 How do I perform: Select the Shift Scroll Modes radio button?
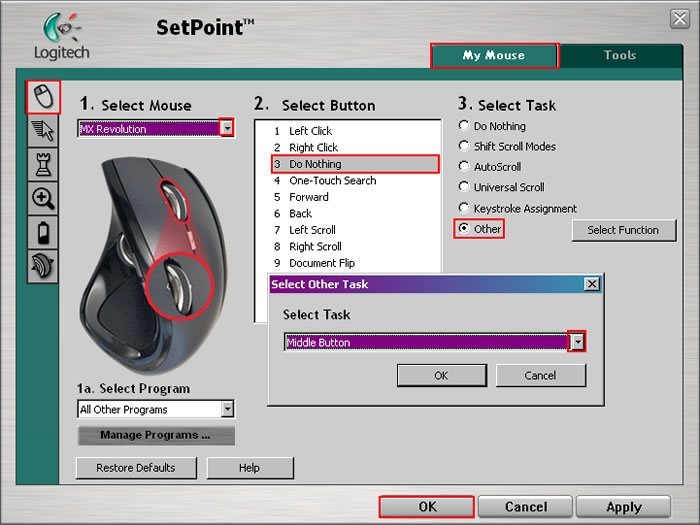point(464,146)
